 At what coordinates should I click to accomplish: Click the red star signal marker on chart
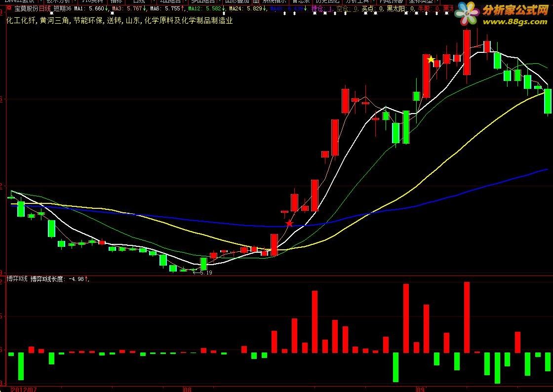point(289,223)
